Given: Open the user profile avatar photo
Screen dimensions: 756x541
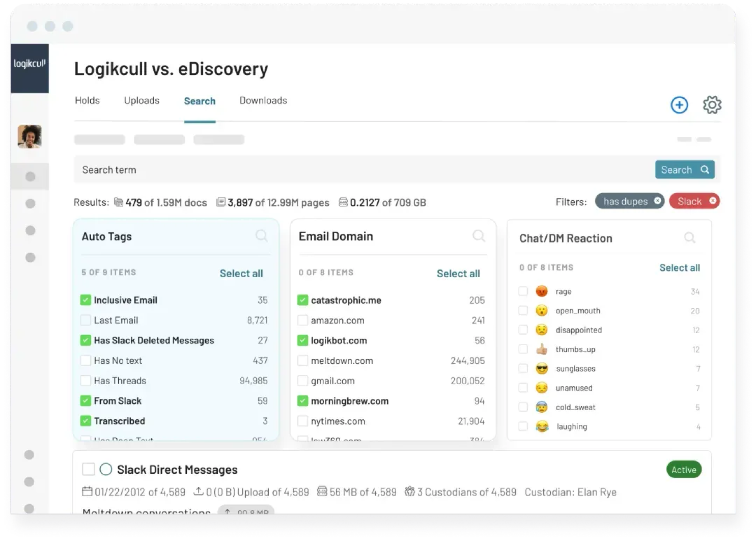Looking at the screenshot, I should (30, 137).
